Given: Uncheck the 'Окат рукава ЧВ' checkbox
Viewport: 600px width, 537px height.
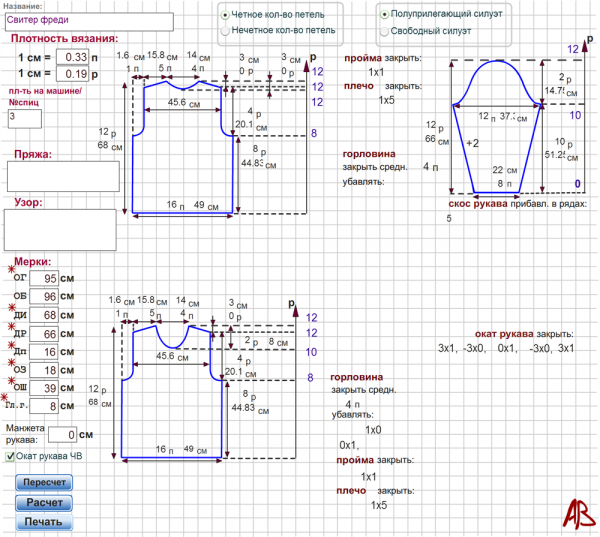Looking at the screenshot, I should pos(10,457).
